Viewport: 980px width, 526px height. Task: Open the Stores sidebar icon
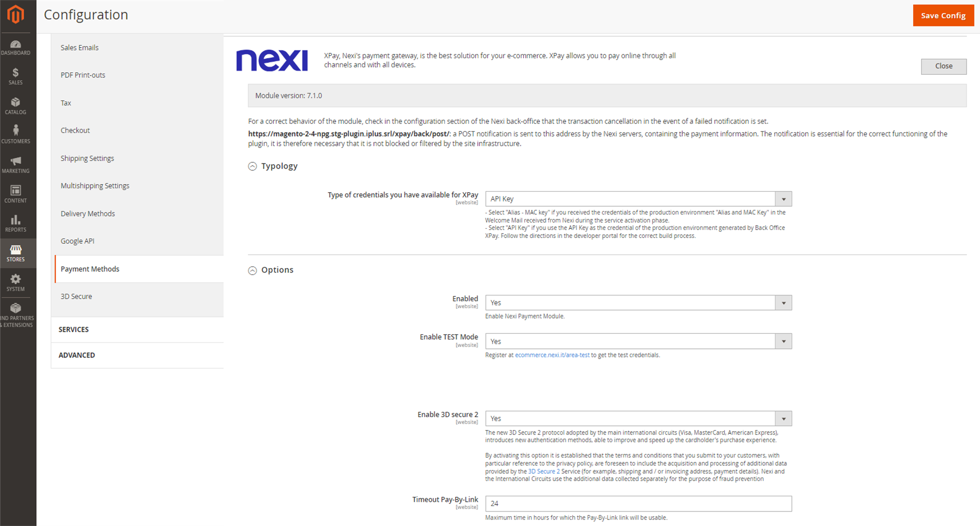16,253
